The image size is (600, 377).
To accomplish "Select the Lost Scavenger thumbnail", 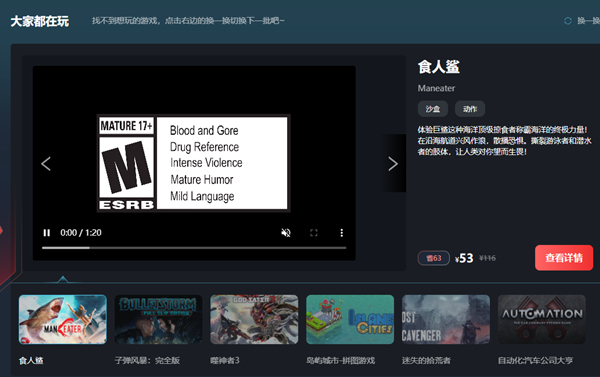I will coord(446,319).
